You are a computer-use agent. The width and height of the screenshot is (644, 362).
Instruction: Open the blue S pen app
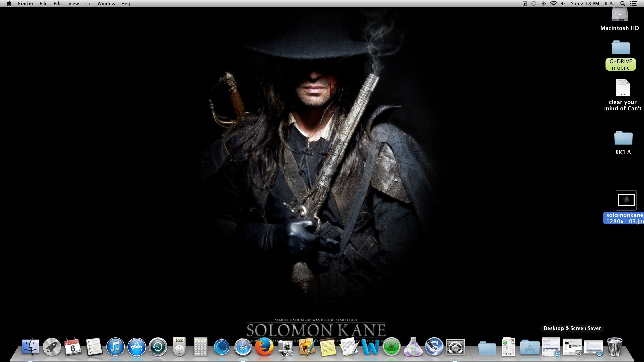434,347
